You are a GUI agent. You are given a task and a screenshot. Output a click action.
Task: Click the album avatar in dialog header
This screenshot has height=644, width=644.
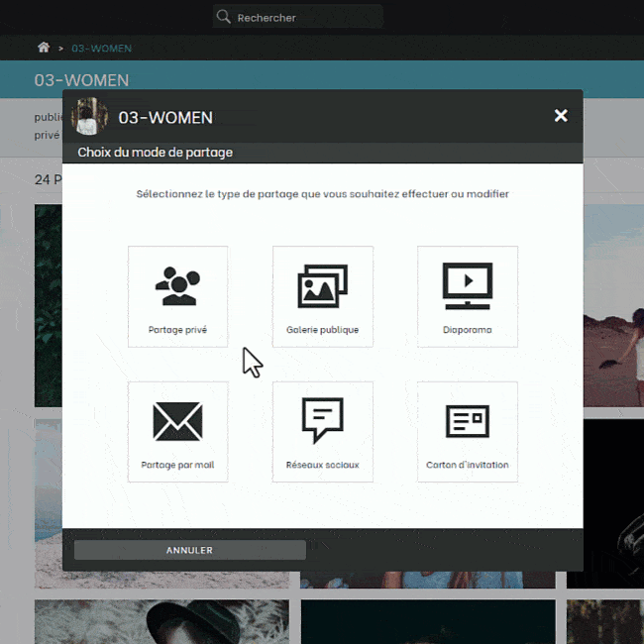(x=89, y=117)
